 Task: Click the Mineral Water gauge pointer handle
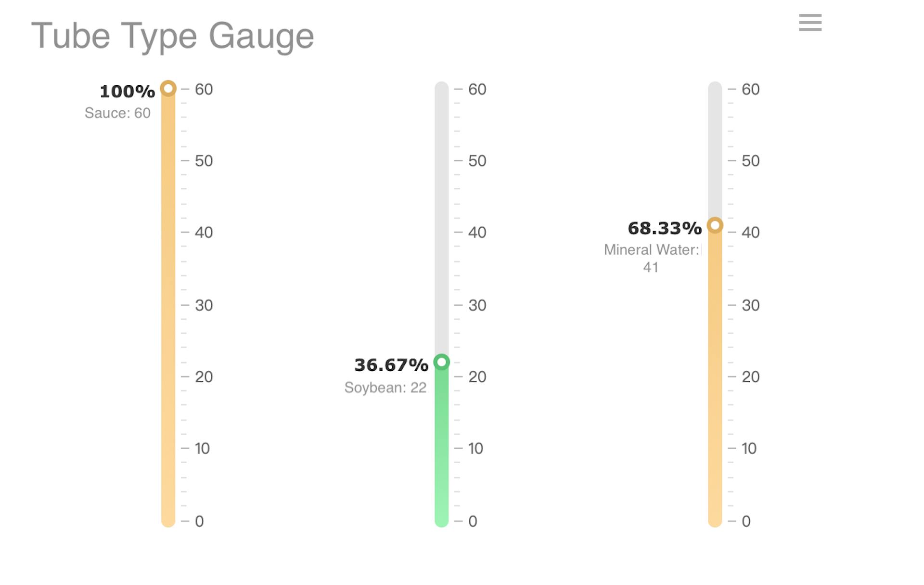pyautogui.click(x=715, y=224)
